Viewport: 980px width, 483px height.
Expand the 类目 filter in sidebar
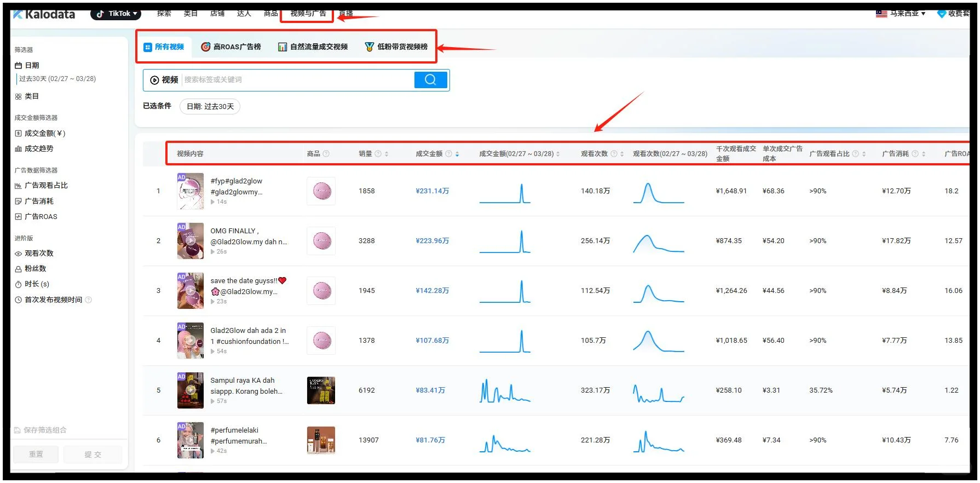point(27,96)
